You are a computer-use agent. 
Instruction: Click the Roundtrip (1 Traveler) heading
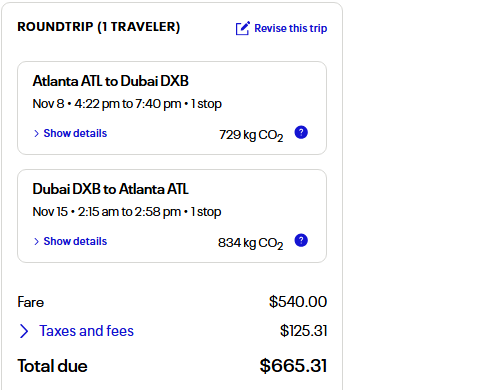pyautogui.click(x=99, y=27)
